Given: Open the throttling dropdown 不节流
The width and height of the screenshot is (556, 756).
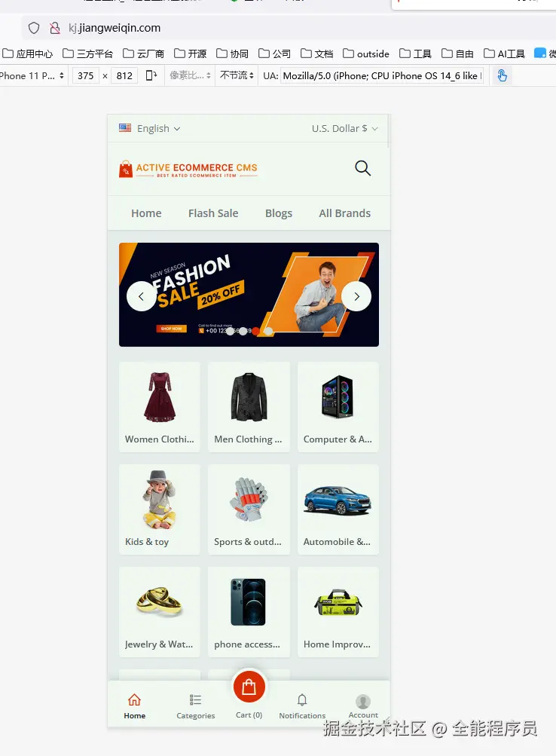Looking at the screenshot, I should click(x=237, y=75).
